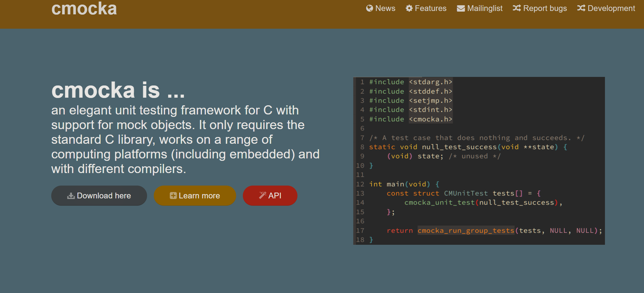The height and width of the screenshot is (293, 644).
Task: Click code line '#include <setjmp.h>'
Action: [411, 101]
